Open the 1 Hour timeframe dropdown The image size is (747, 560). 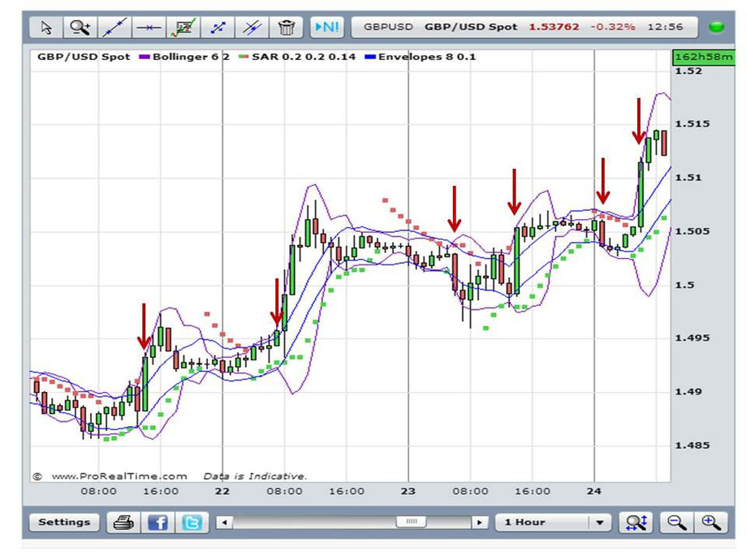coord(553,523)
